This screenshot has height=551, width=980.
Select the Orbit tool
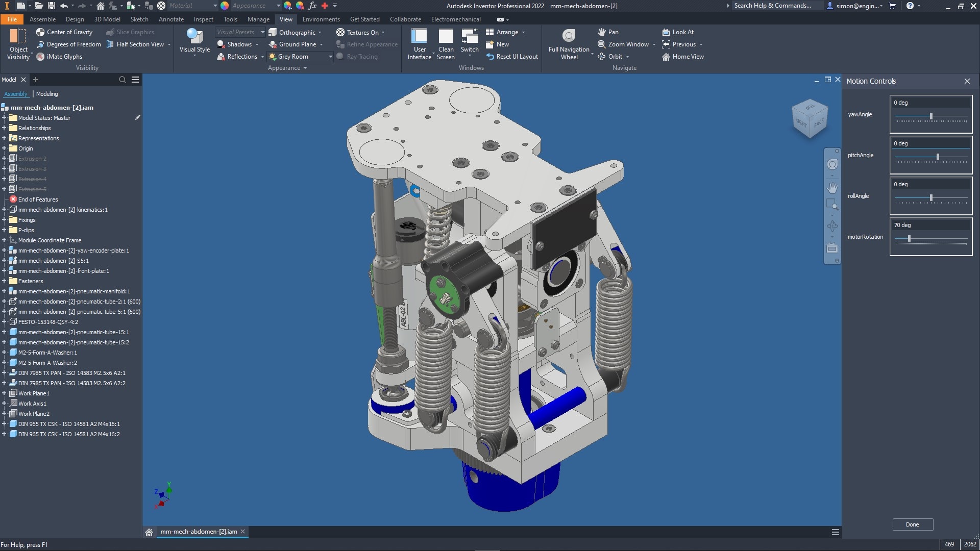point(610,57)
